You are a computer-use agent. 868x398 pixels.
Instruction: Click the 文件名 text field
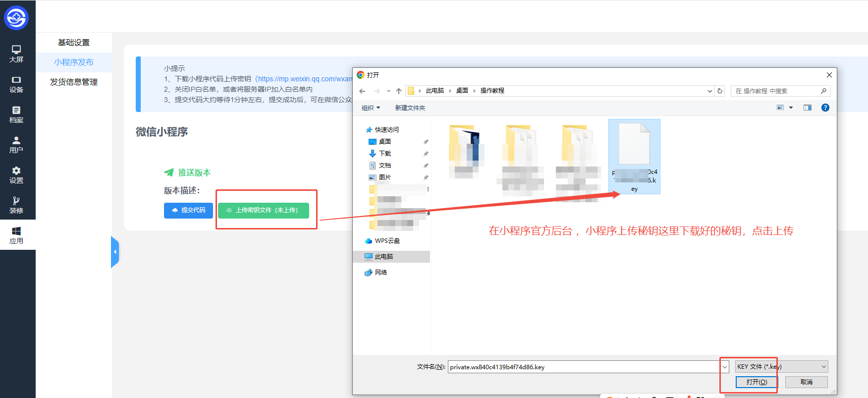point(584,367)
